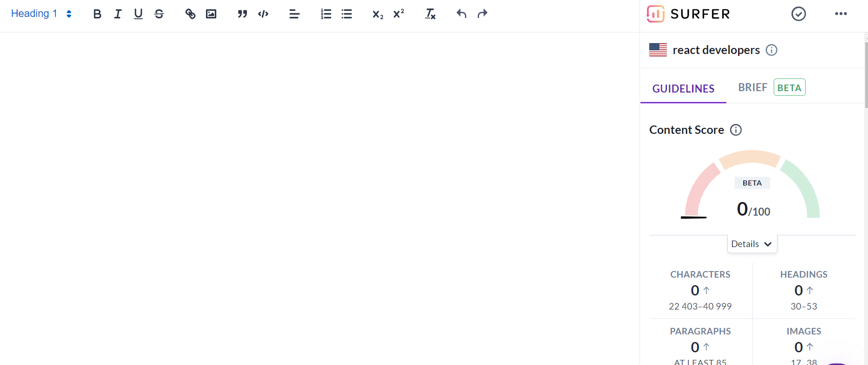Open the Heading 1 style dropdown
Image resolution: width=868 pixels, height=365 pixels.
click(41, 14)
